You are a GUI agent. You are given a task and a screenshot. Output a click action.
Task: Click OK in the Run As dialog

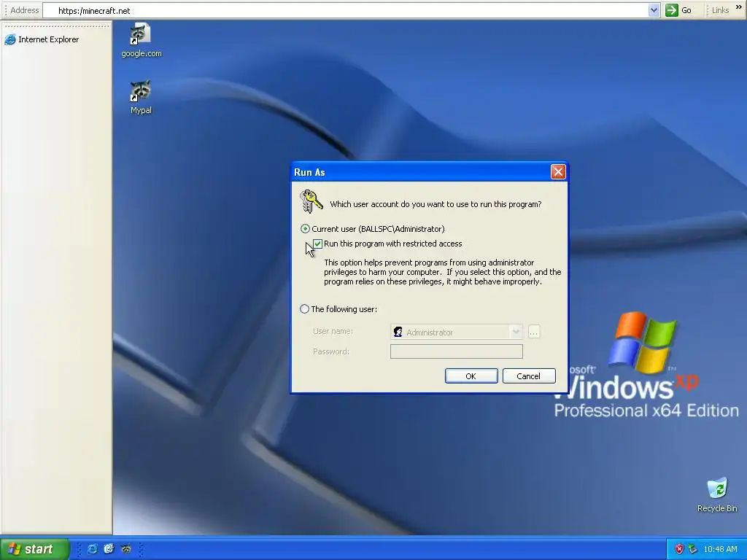click(x=471, y=376)
